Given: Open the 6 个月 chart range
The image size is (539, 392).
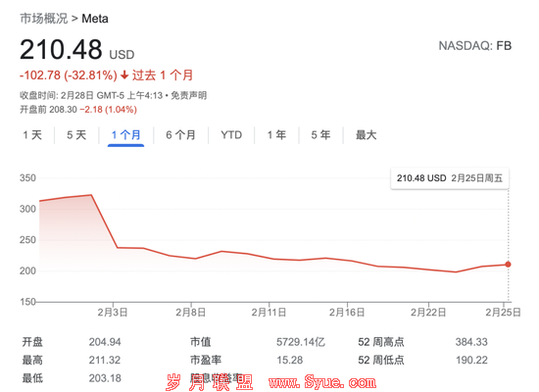Looking at the screenshot, I should pyautogui.click(x=181, y=135).
